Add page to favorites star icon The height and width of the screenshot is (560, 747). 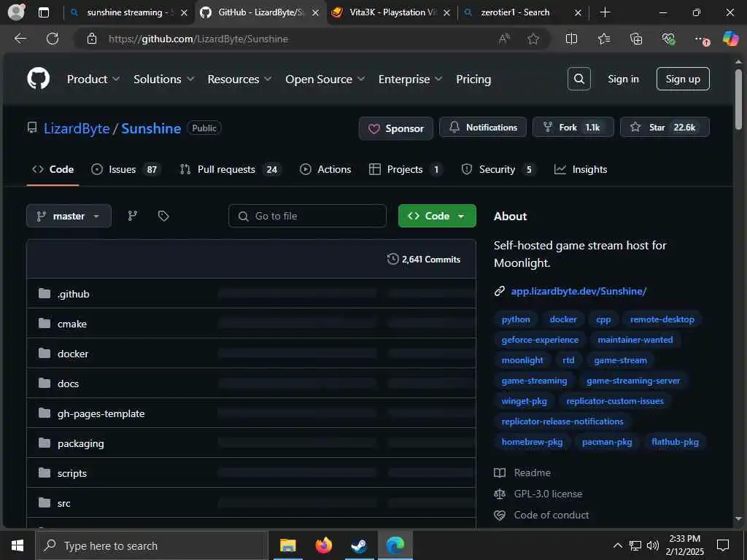click(x=533, y=39)
